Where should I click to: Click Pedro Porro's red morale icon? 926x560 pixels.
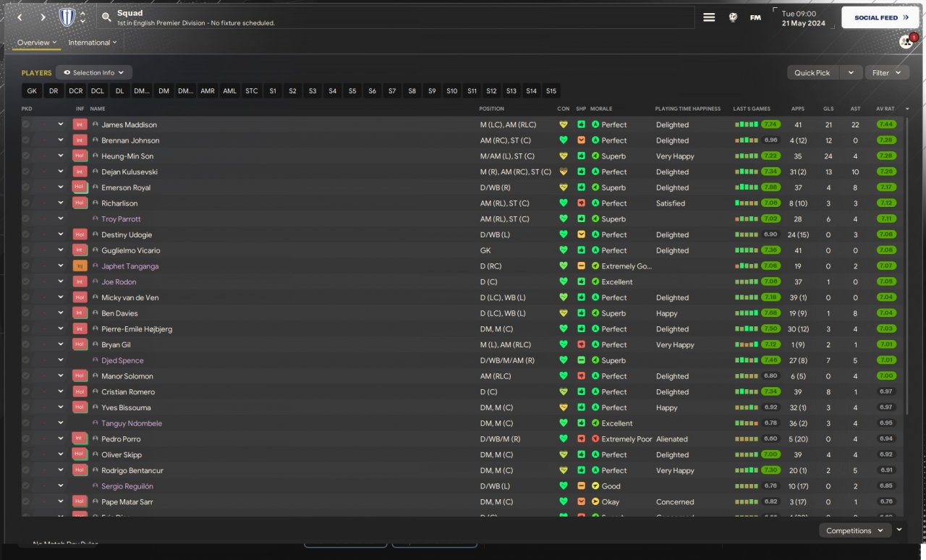coord(595,439)
